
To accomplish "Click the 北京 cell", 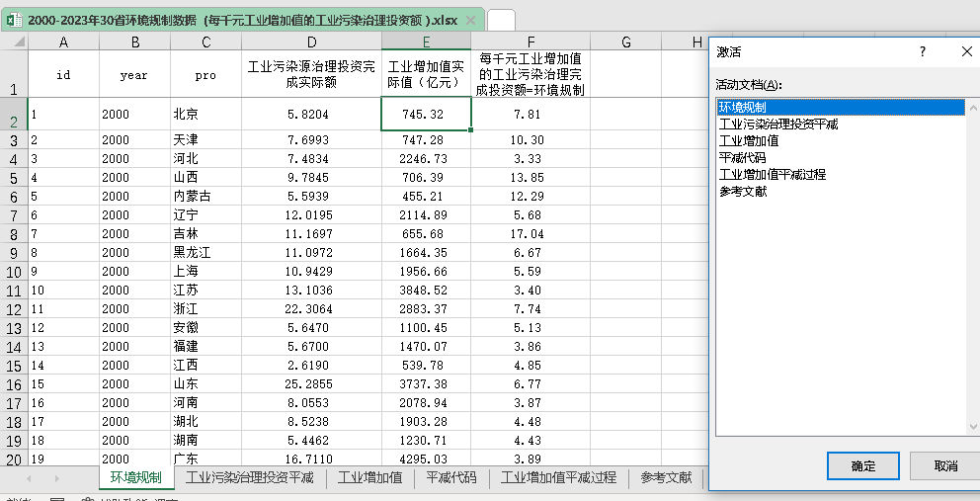I will [x=206, y=114].
